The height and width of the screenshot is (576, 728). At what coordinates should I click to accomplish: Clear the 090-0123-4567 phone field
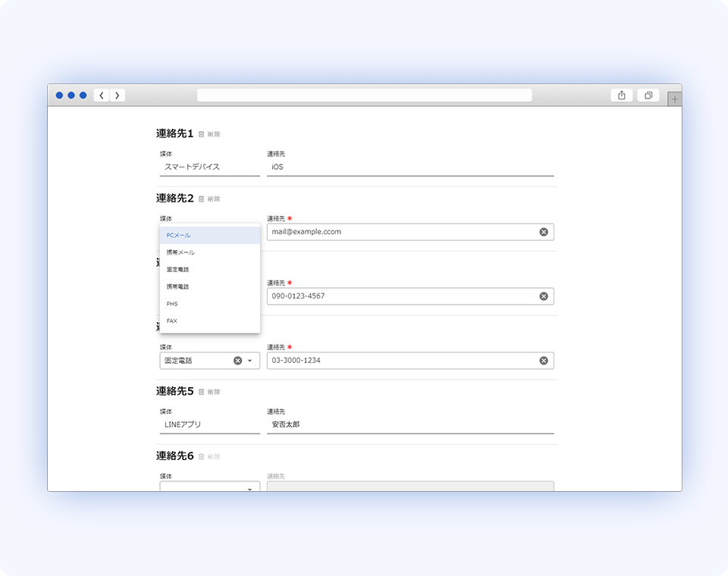[x=544, y=296]
